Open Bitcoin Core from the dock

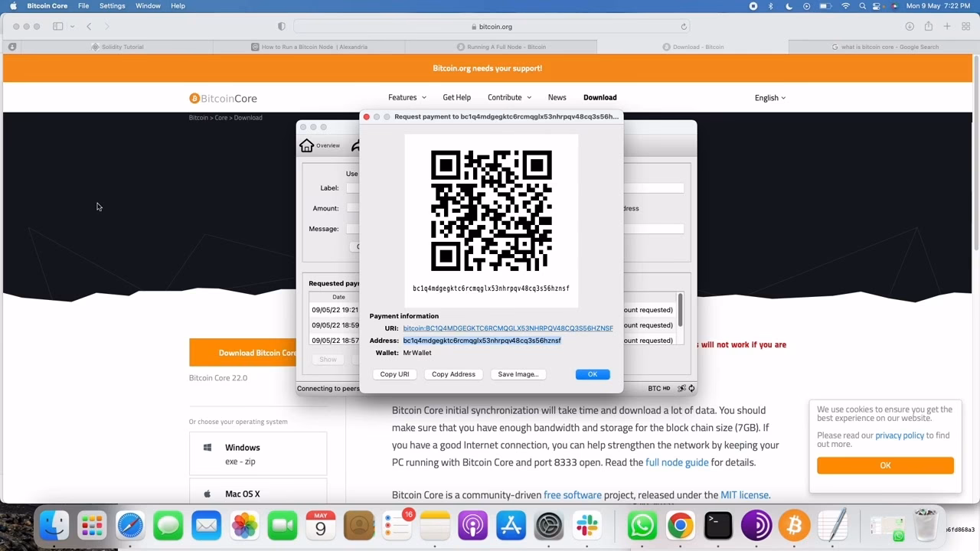(794, 527)
